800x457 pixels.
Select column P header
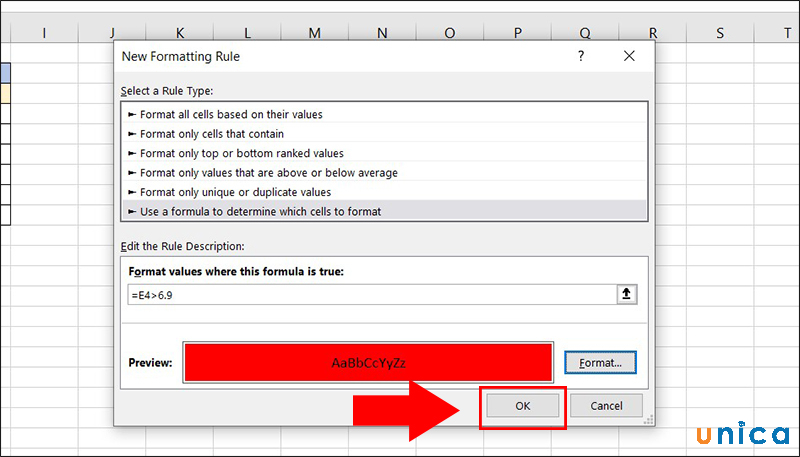click(x=517, y=33)
